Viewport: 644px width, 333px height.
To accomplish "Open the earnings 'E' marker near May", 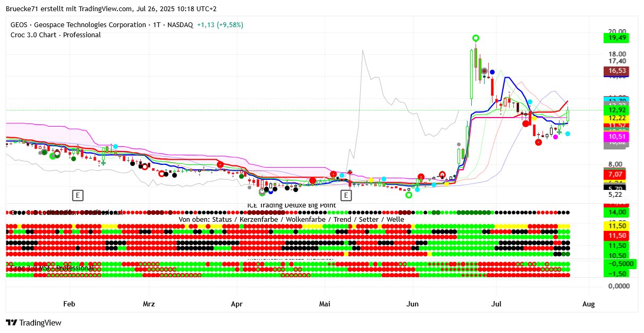I will (346, 195).
